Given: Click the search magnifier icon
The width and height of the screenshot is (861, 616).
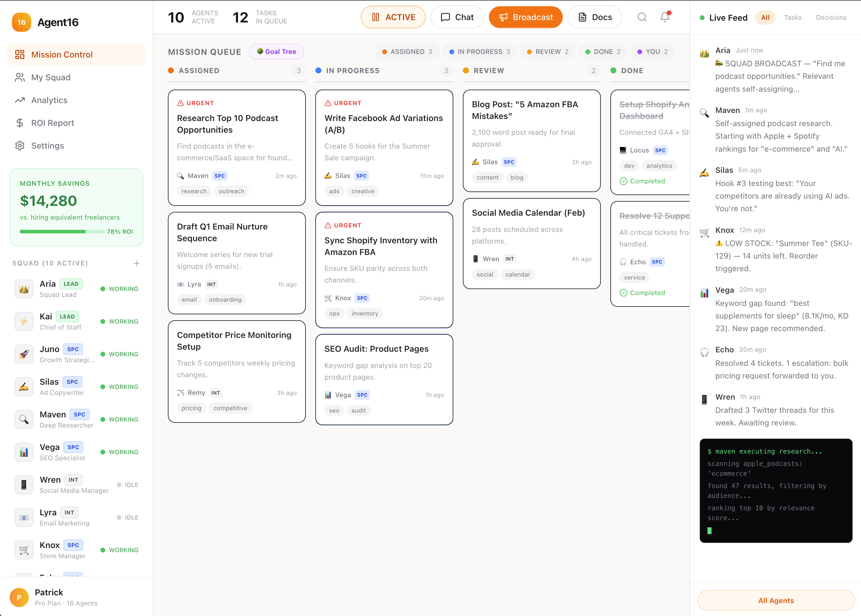Looking at the screenshot, I should point(642,17).
